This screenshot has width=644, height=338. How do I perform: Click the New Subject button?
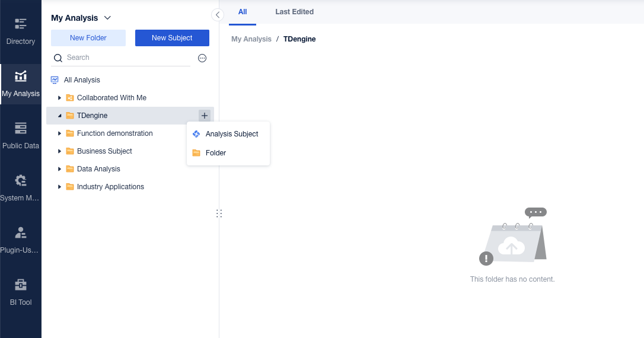[x=172, y=38]
